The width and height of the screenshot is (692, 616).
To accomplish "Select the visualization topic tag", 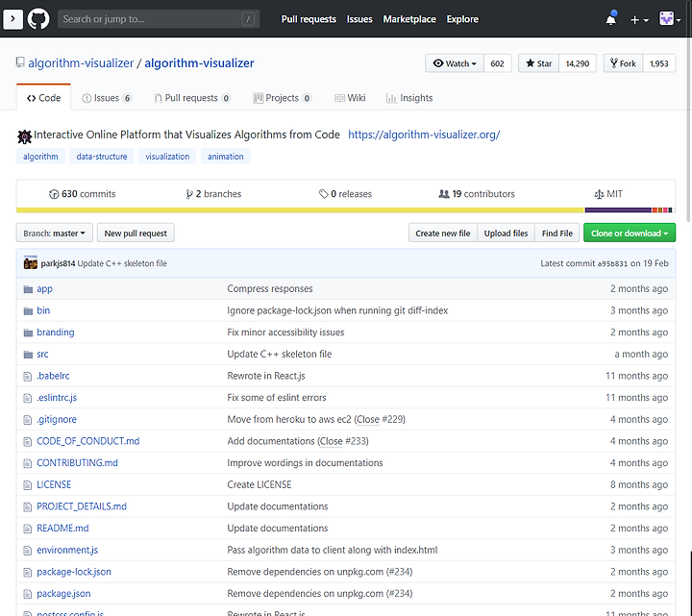I will (x=167, y=157).
